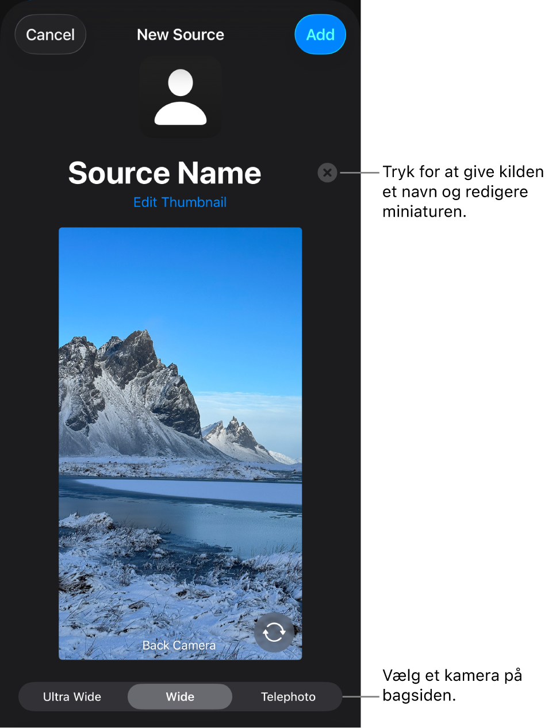560x728 pixels.
Task: Tap the New Source title
Action: click(180, 35)
